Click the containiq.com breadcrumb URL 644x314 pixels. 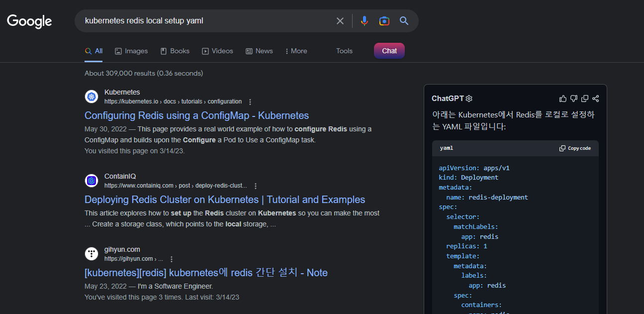176,186
